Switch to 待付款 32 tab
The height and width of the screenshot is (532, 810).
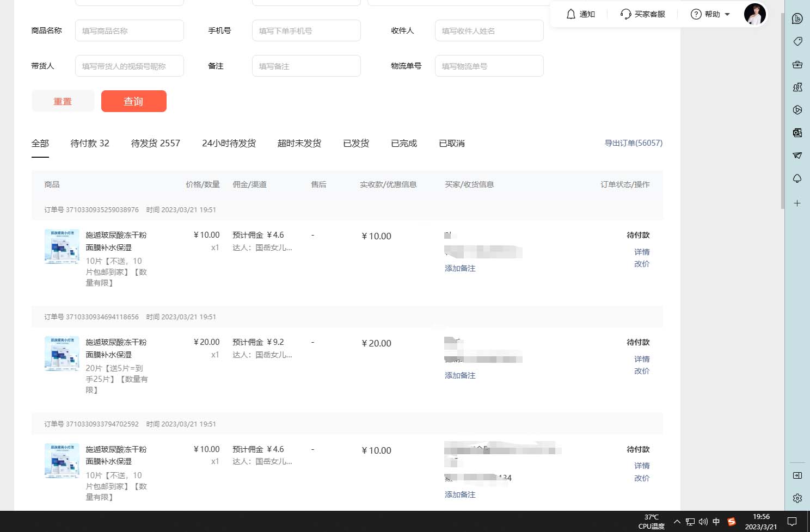(x=90, y=143)
